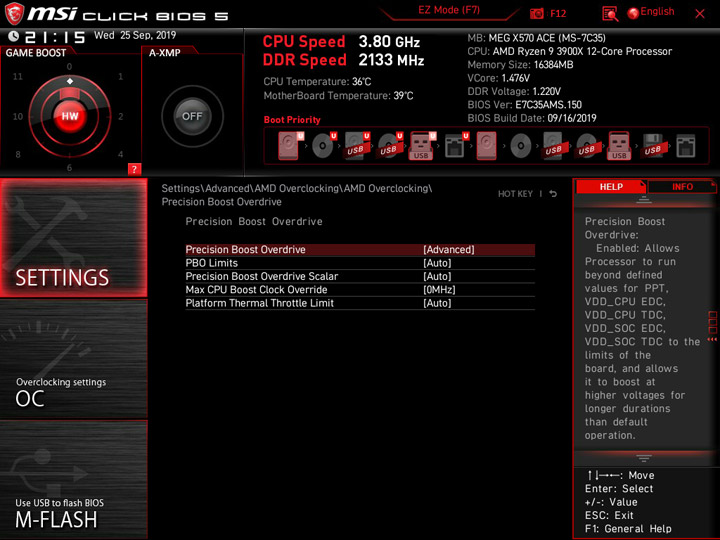Select the UEFI USB key boot icon
Viewport: 720px width, 540px height.
click(422, 146)
